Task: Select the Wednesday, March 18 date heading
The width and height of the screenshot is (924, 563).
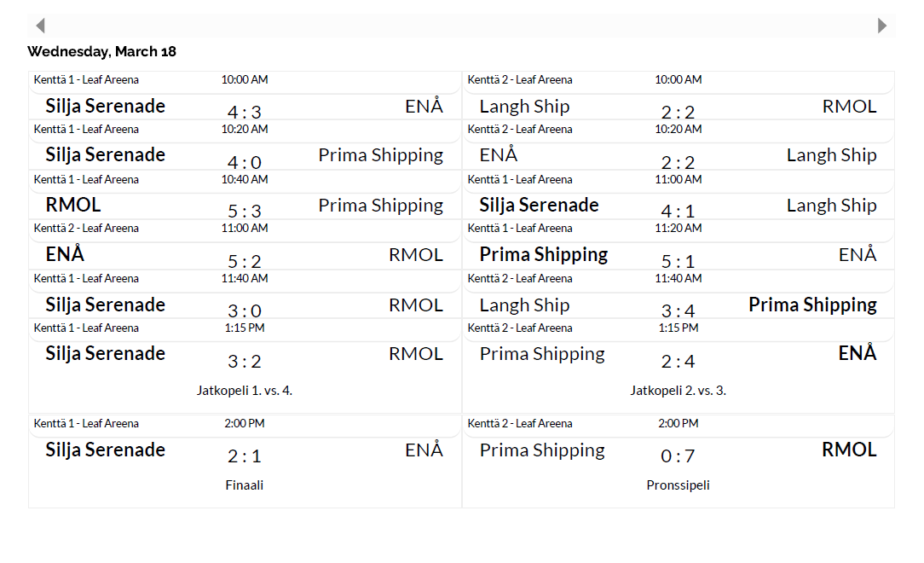Action: [x=101, y=51]
